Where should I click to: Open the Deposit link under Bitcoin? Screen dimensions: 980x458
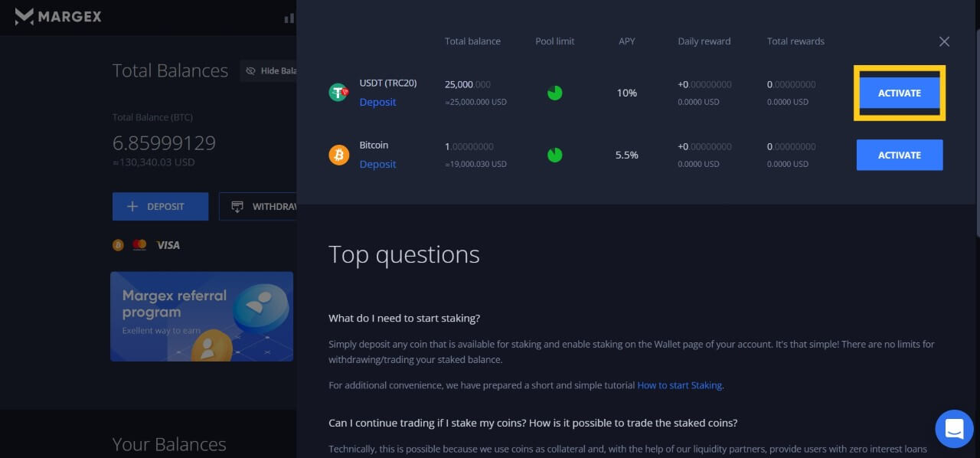(377, 165)
